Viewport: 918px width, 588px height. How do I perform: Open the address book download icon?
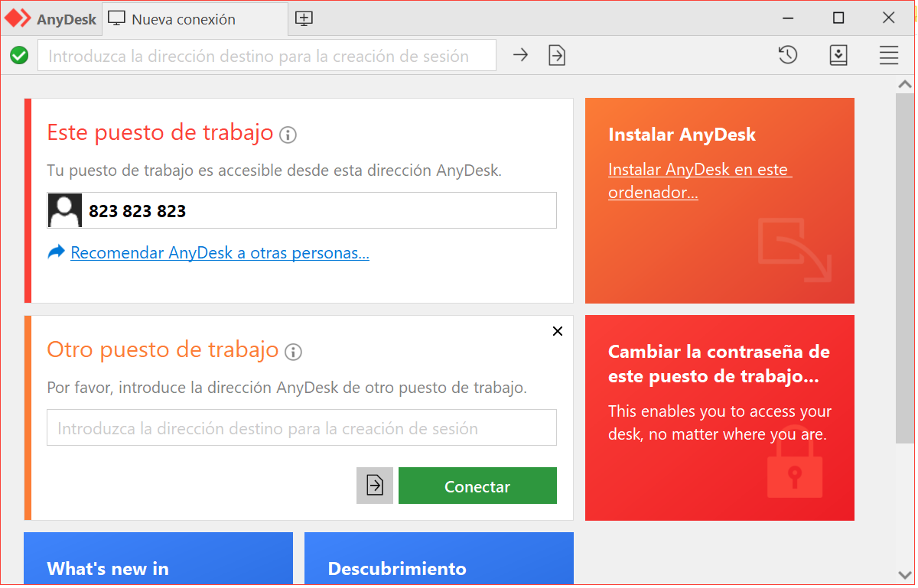838,55
